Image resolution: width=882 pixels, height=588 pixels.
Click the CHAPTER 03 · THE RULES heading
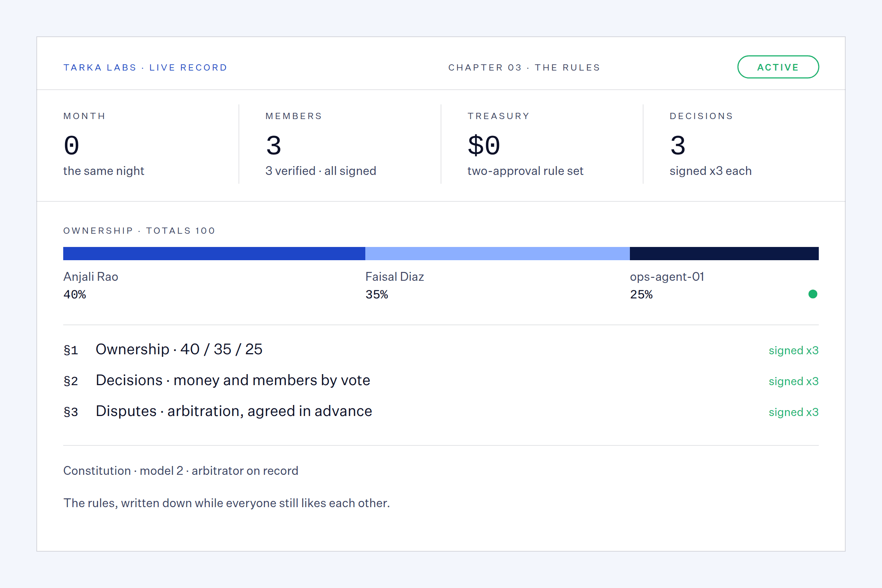(524, 68)
